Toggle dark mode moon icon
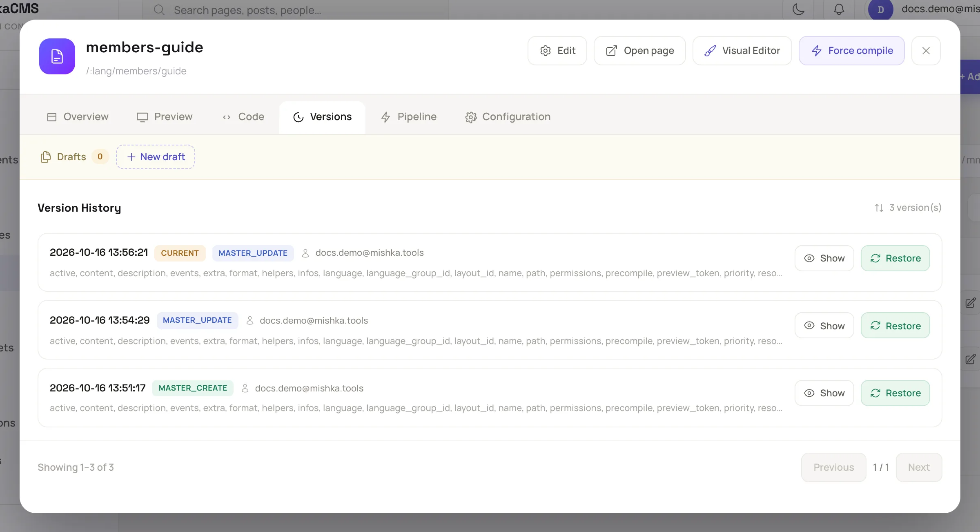The width and height of the screenshot is (980, 532). 798,9
